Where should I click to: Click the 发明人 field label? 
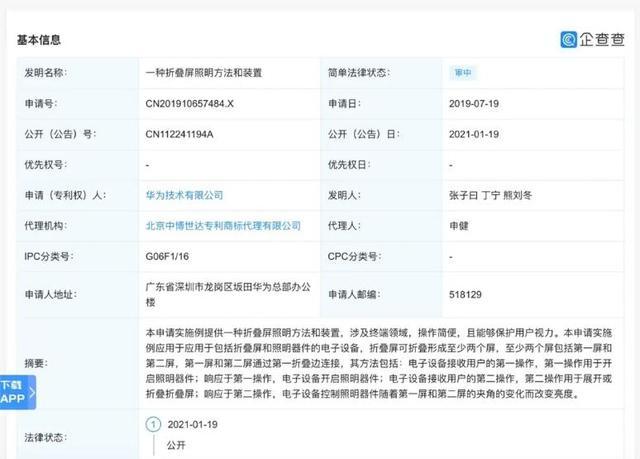click(344, 195)
